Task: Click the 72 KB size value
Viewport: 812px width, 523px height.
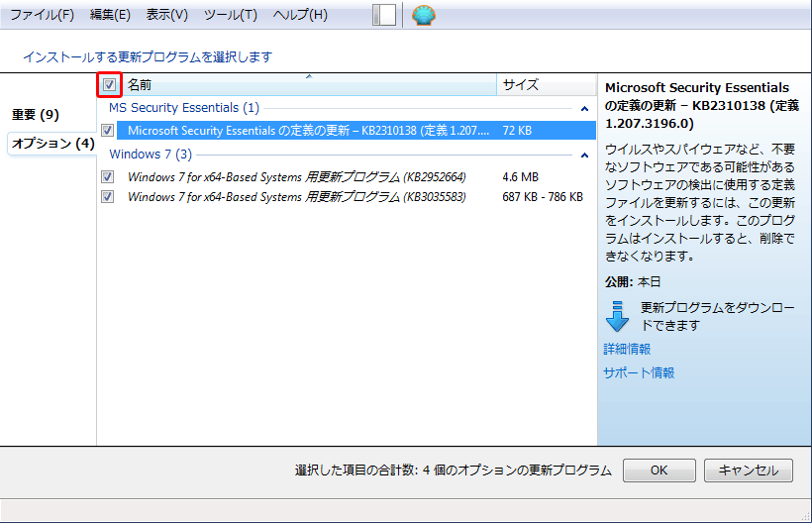Action: point(517,131)
